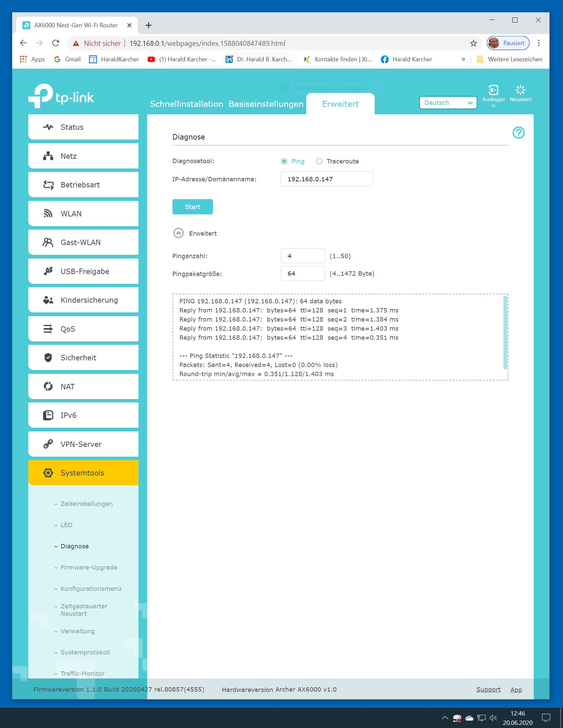Click the WLAN wireless signal icon
This screenshot has width=563, height=728.
[x=48, y=214]
